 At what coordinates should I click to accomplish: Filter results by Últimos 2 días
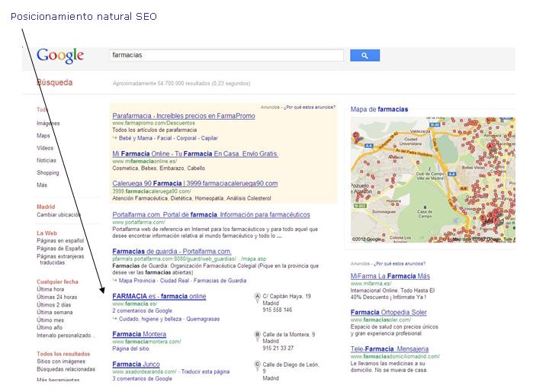pyautogui.click(x=53, y=305)
